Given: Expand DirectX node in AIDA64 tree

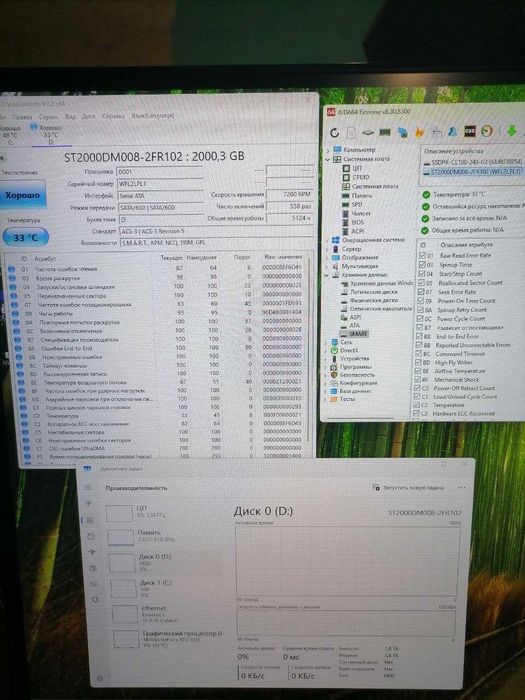Looking at the screenshot, I should 327,350.
